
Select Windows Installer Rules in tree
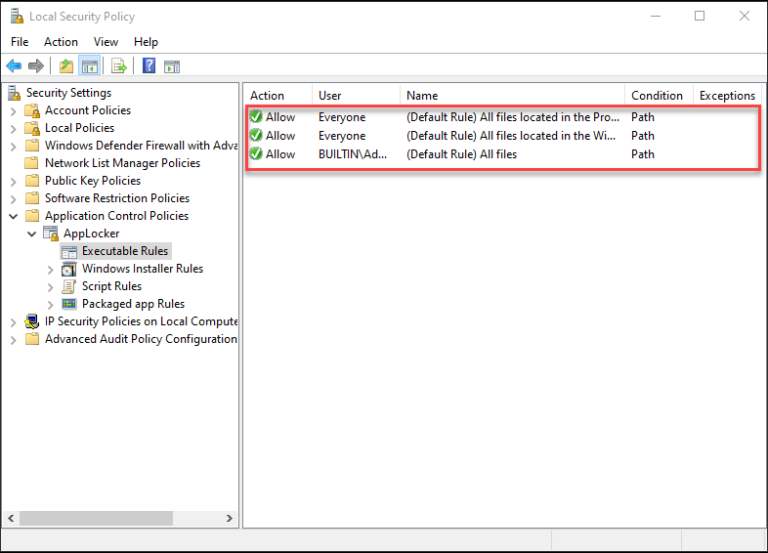pyautogui.click(x=142, y=269)
